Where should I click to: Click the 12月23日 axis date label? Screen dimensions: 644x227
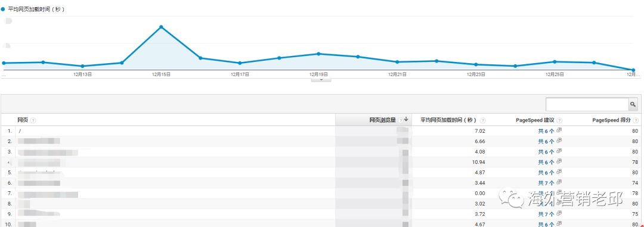point(476,74)
